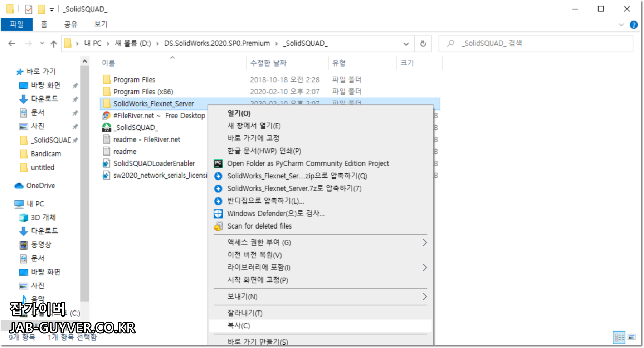Go up one folder level arrow
This screenshot has width=644, height=348.
(x=54, y=44)
